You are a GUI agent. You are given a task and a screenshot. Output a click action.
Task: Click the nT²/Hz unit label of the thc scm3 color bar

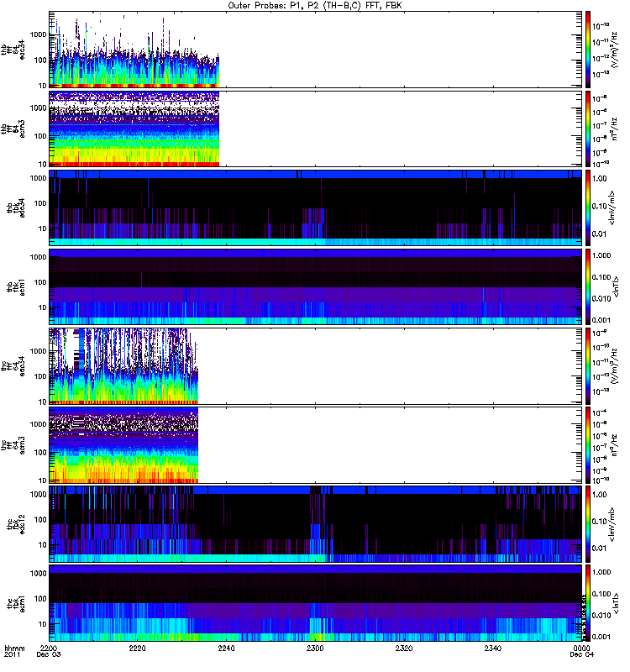coord(614,445)
